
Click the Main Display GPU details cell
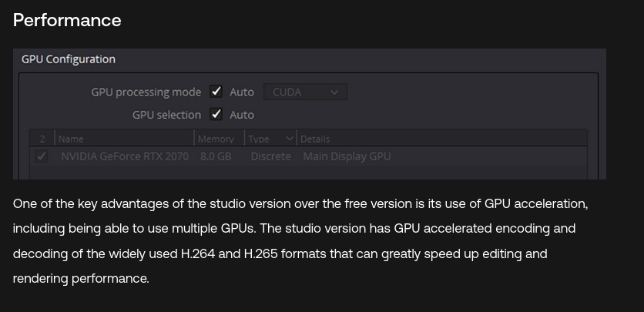coord(347,156)
